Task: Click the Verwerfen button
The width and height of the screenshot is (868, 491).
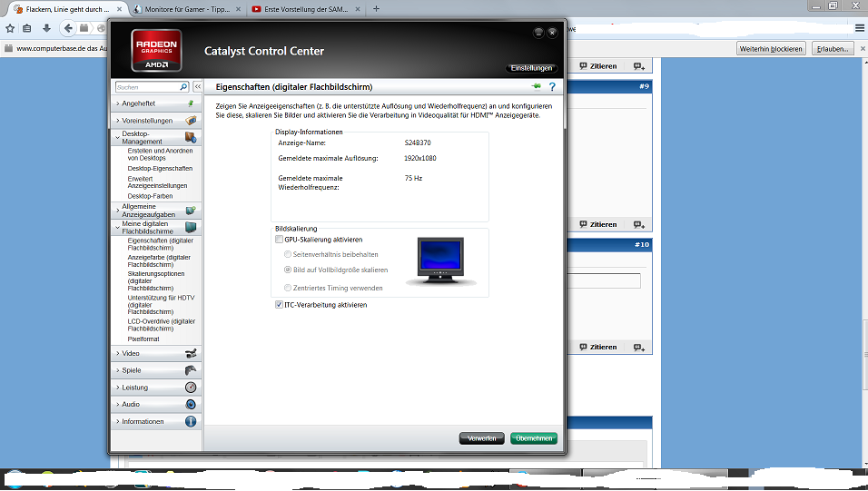Action: coord(481,438)
